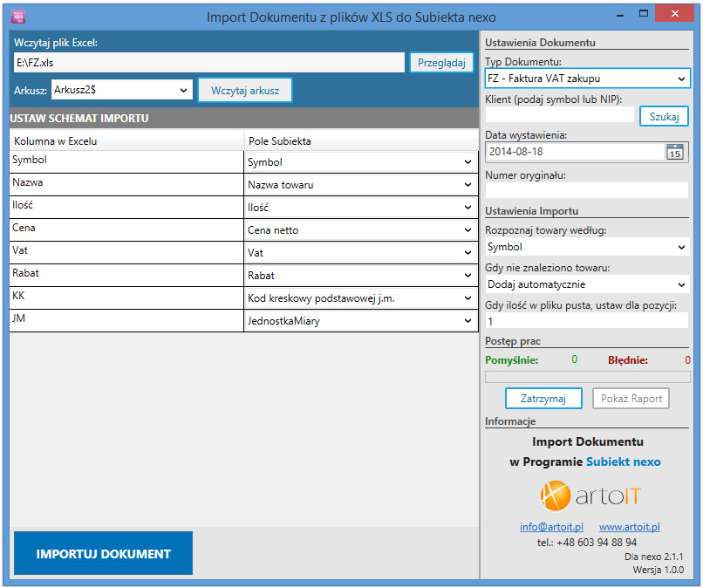
Task: Open the Cena netto field mapping dropdown
Action: pyautogui.click(x=360, y=230)
